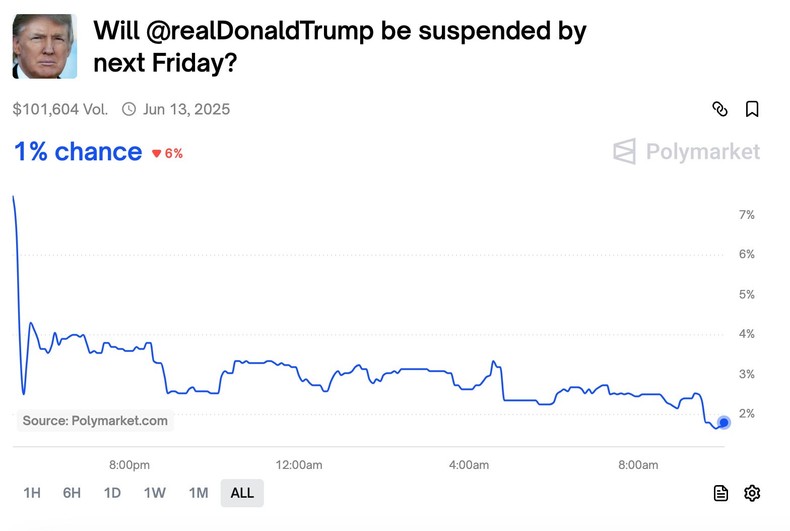Click the Source: Polymarket.com label

[x=95, y=421]
